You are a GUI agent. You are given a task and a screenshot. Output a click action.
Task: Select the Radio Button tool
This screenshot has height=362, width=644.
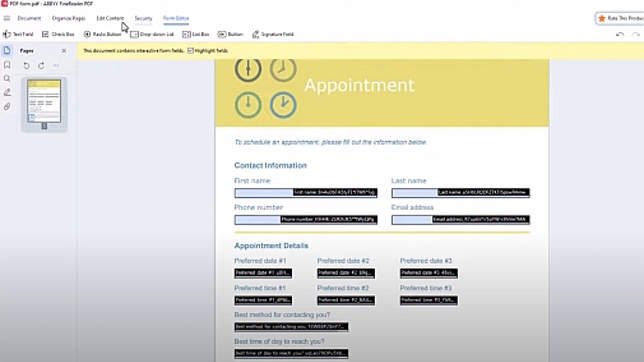102,34
